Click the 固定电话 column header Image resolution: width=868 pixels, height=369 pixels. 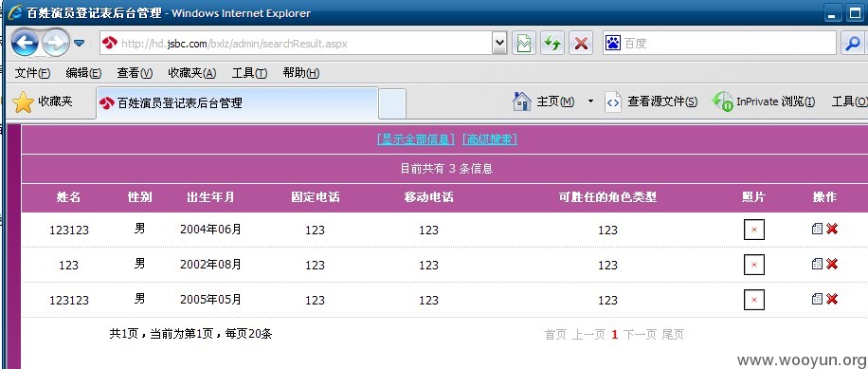pyautogui.click(x=315, y=197)
